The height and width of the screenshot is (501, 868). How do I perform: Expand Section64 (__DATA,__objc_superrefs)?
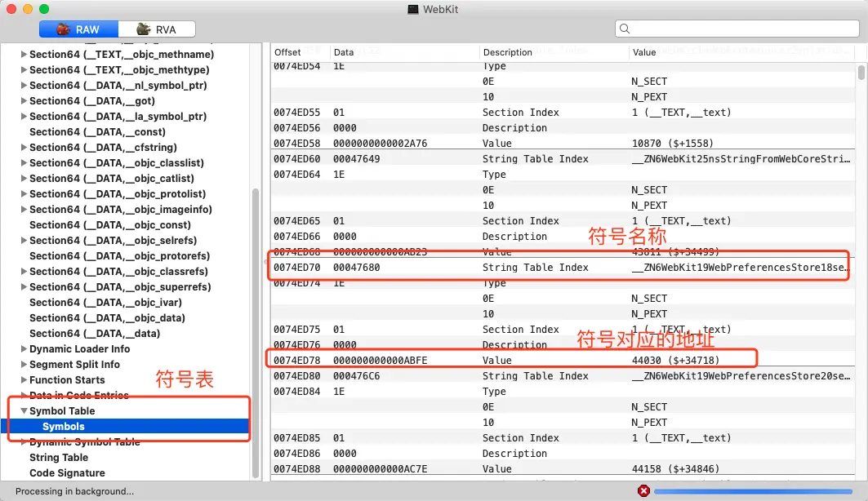[x=23, y=286]
